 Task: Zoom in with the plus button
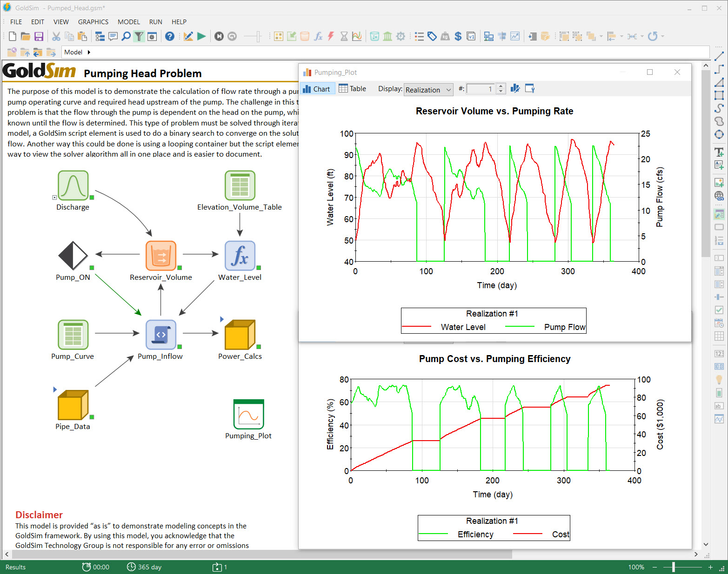click(710, 567)
